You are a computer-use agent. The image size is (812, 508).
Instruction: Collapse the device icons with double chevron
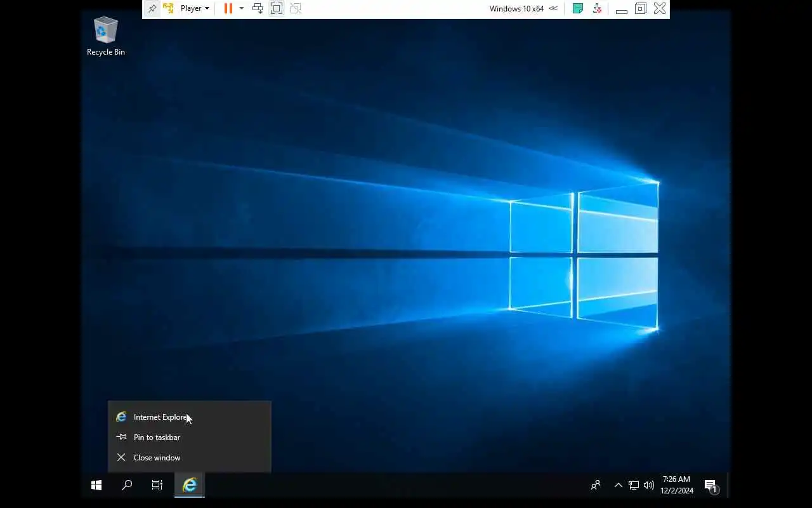[553, 8]
